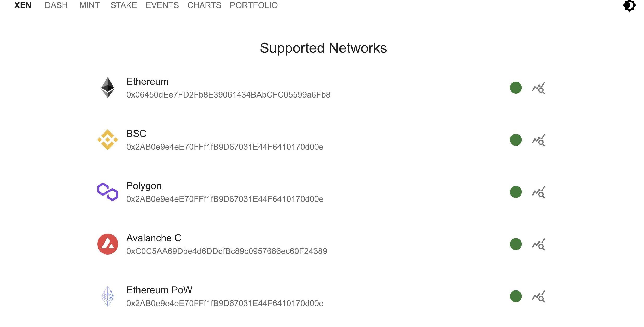Image resolution: width=644 pixels, height=327 pixels.
Task: Click the Ethereum green status indicator
Action: 515,88
